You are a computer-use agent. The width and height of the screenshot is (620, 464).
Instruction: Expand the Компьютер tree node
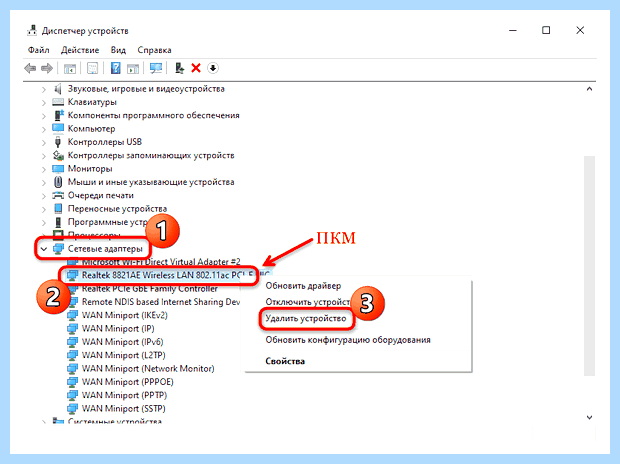click(x=44, y=129)
